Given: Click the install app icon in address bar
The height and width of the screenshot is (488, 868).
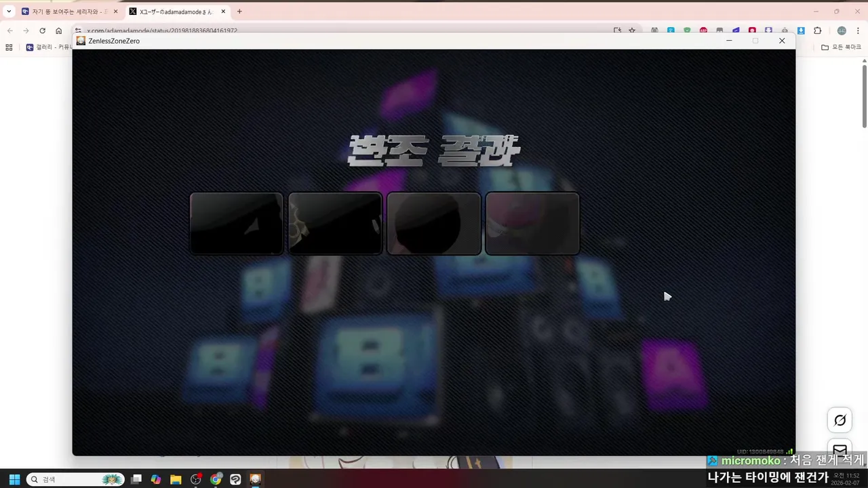Looking at the screenshot, I should (617, 30).
